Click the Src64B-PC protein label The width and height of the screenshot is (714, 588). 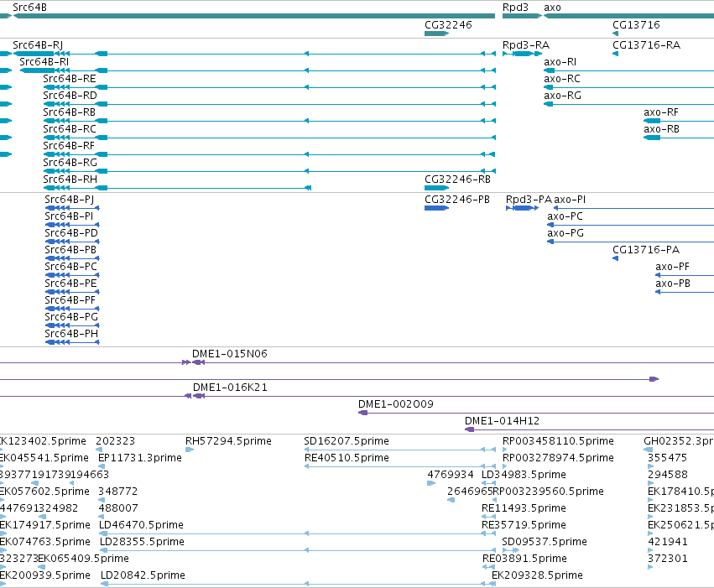(71, 267)
